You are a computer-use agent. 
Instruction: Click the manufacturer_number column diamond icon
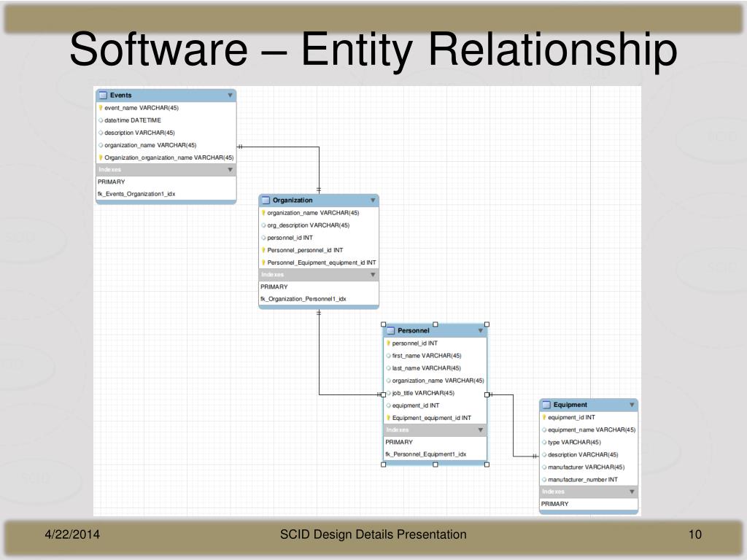point(544,480)
